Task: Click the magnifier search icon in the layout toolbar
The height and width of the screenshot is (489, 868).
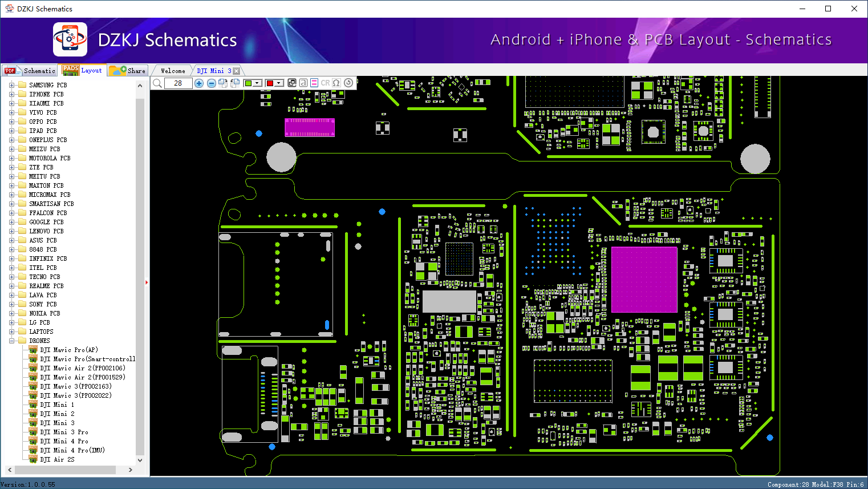Action: (157, 83)
